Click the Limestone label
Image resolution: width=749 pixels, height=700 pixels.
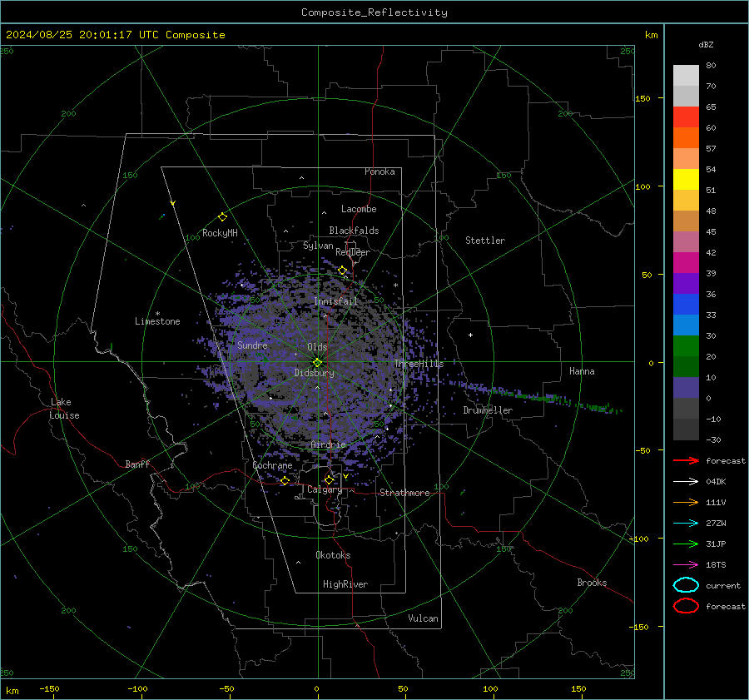pos(157,321)
